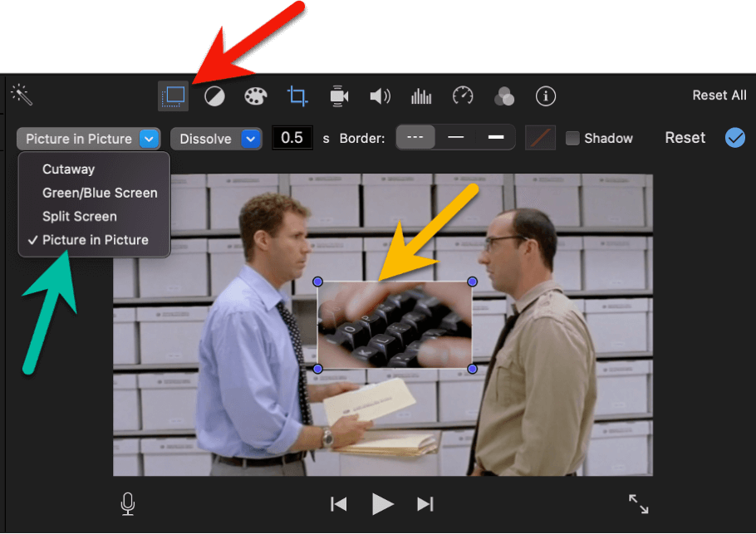Open the Picture in Picture overlay dropdown

(x=89, y=139)
